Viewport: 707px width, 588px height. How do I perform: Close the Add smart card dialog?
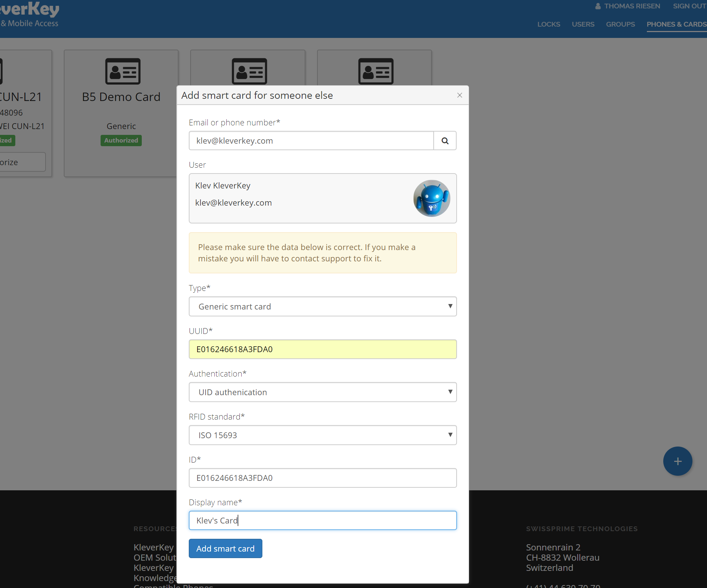point(460,95)
